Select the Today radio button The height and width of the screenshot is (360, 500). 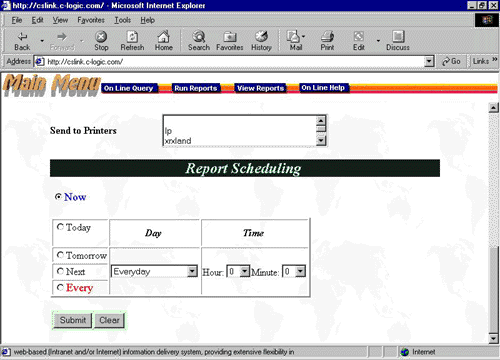coord(60,227)
